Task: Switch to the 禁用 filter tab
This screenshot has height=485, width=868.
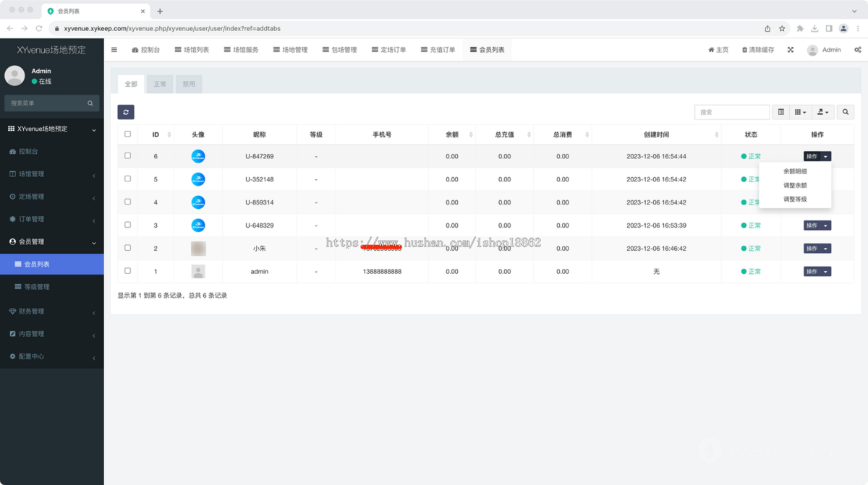Action: pyautogui.click(x=189, y=84)
